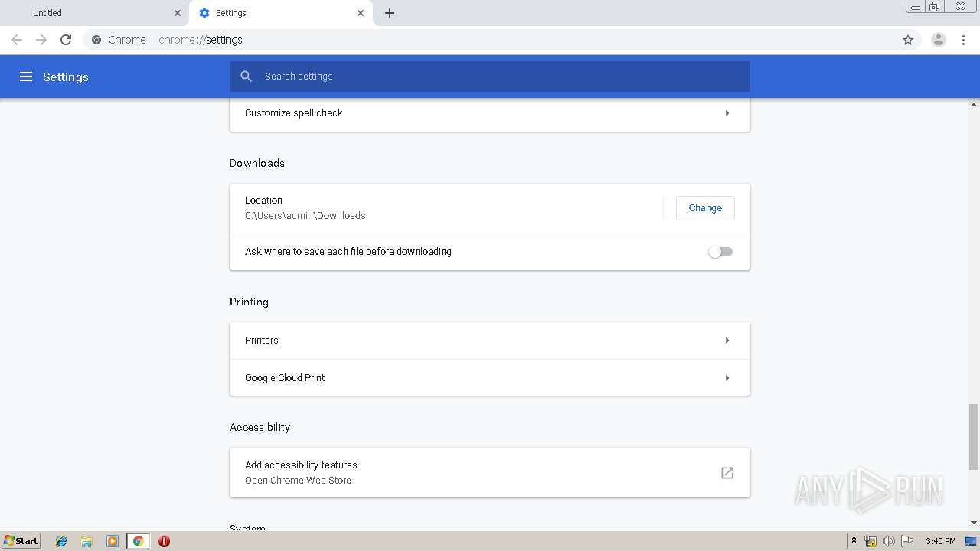The width and height of the screenshot is (980, 551).
Task: Click the page vertical scrollbar thumb
Action: tap(974, 437)
